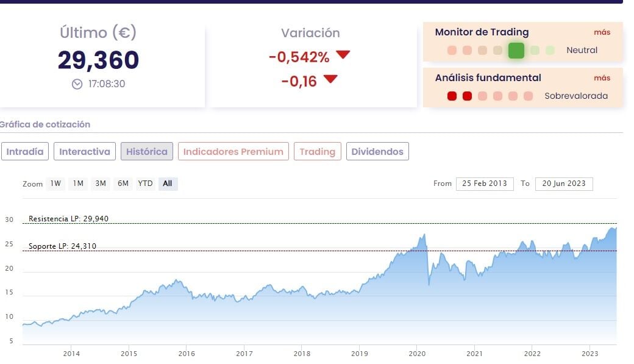Show the Dividendos tab
Screen dimensions: 634x364
tap(377, 152)
